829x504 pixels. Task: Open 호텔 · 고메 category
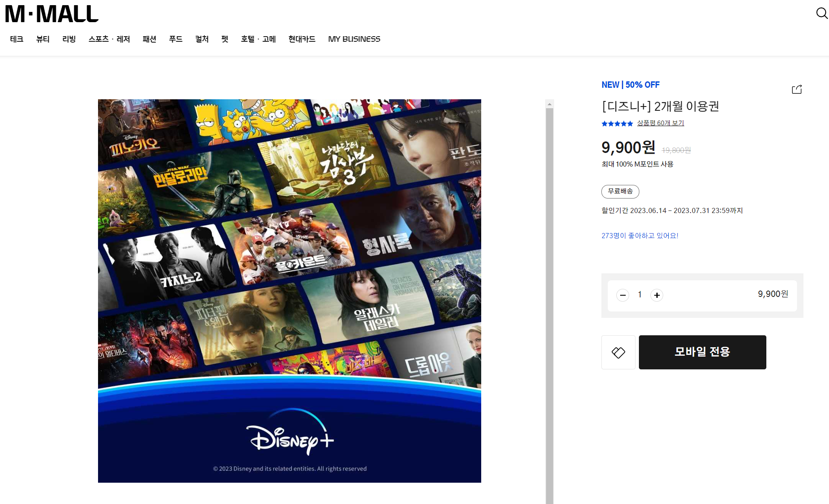(258, 39)
